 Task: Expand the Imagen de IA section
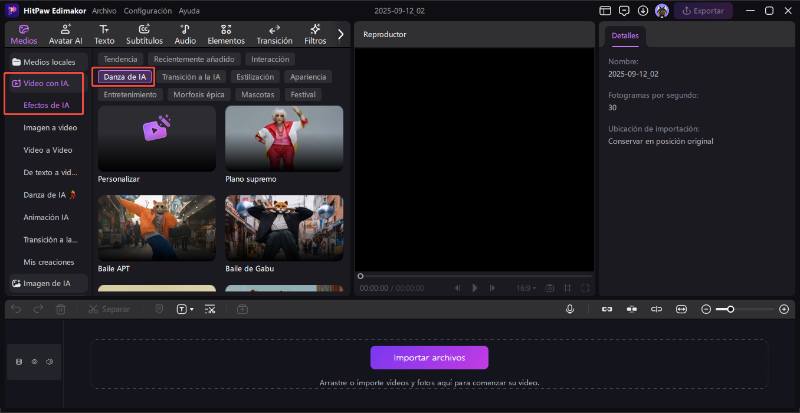tap(48, 283)
